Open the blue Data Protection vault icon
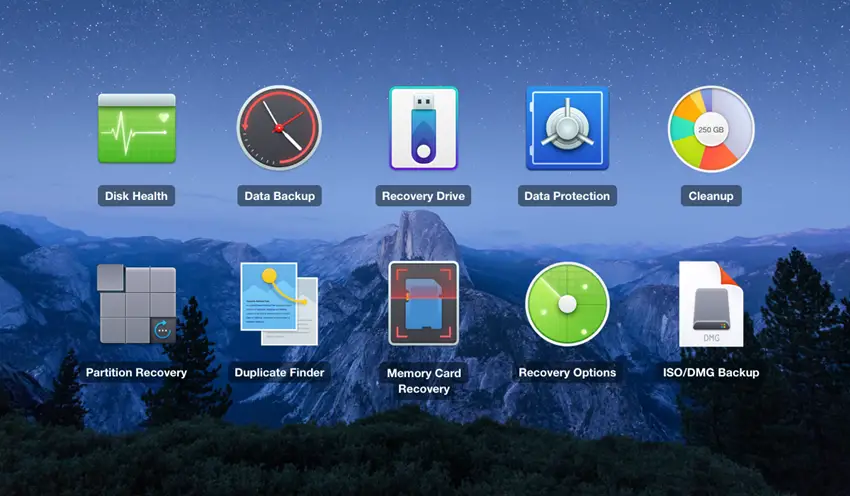This screenshot has height=496, width=850. (x=567, y=128)
